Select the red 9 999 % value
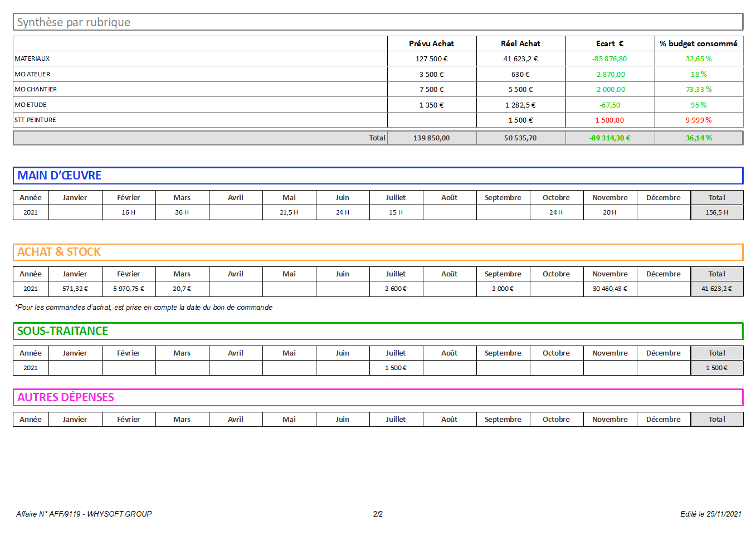Viewport: 756px width, 535px height. [x=698, y=120]
